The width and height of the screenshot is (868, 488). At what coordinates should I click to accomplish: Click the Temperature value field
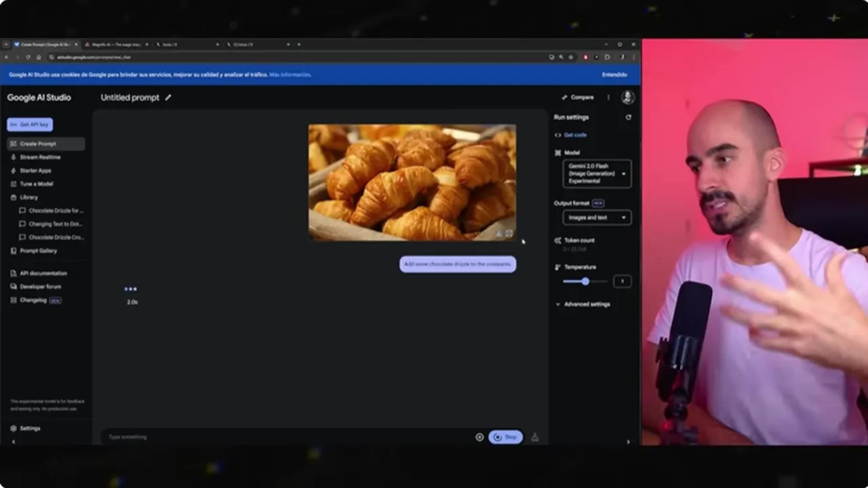point(622,281)
